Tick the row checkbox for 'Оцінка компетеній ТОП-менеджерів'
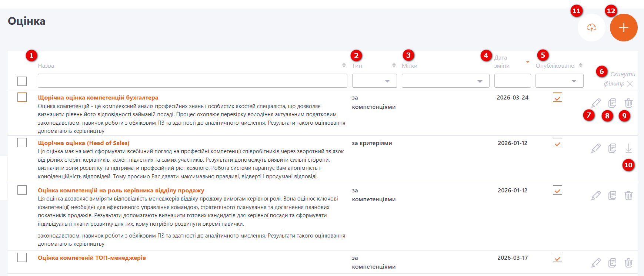 (x=22, y=257)
